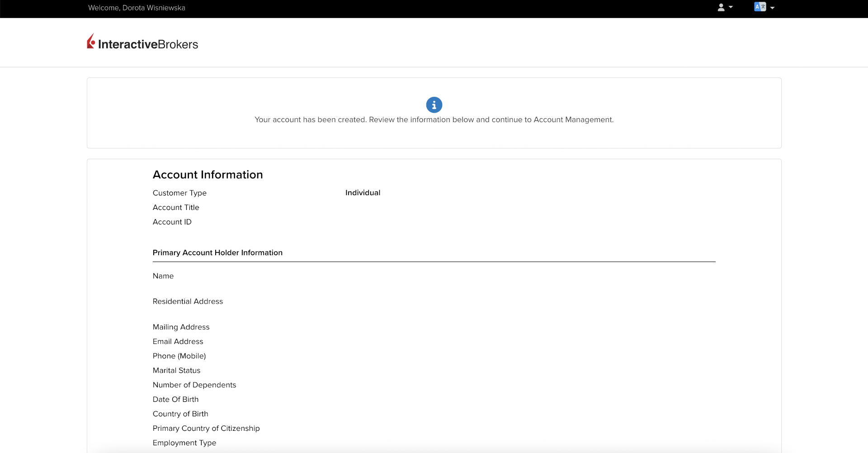Click the Primary Country of Citizenship label
Screen dimensions: 868x453
point(206,428)
